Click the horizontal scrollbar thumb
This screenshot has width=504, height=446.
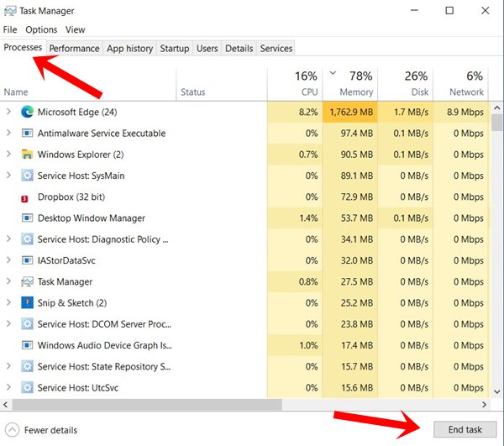(147, 404)
